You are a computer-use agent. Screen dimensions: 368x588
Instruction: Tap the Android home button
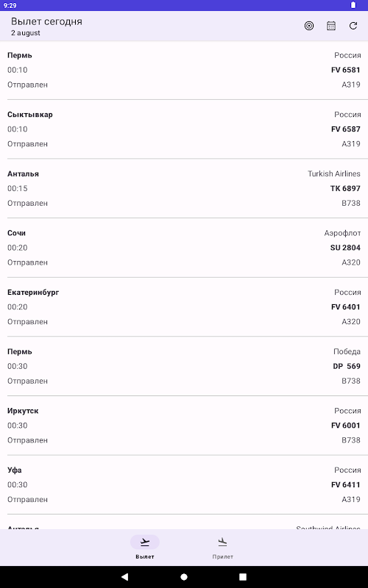(x=184, y=577)
